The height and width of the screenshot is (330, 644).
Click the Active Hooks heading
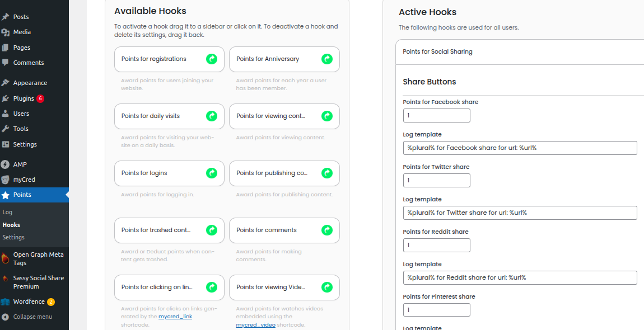tap(427, 12)
